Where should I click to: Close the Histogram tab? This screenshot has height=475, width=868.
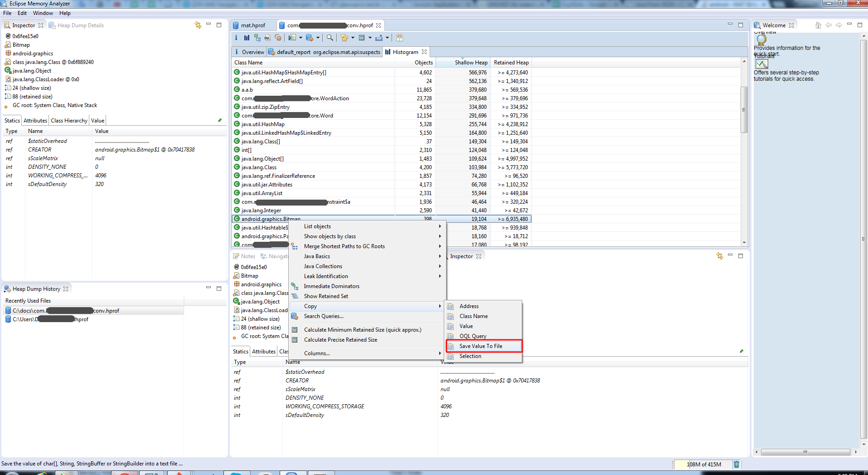pos(424,52)
